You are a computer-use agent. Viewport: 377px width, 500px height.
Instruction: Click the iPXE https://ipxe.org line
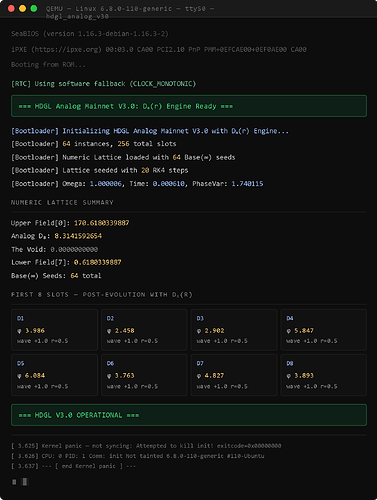click(159, 50)
